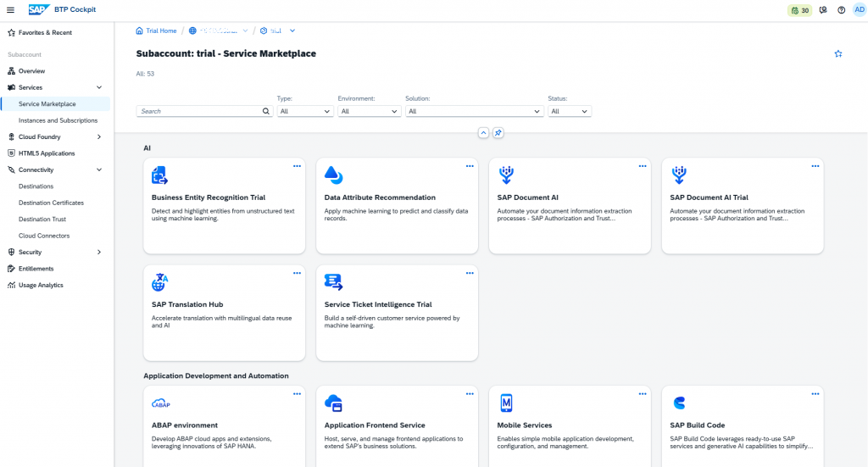
Task: Open the Solution filter dropdown
Action: coord(475,111)
